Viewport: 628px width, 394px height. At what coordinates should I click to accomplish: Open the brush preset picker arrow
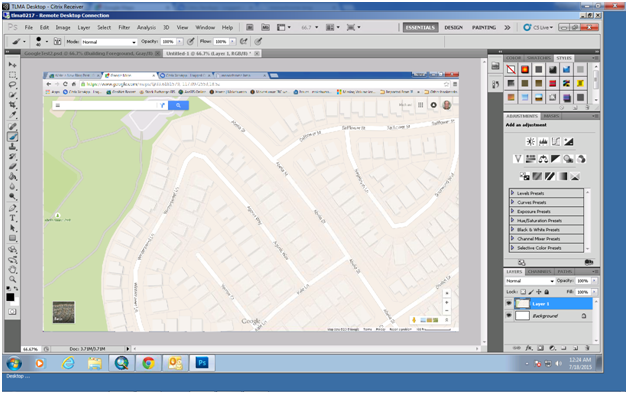click(46, 42)
